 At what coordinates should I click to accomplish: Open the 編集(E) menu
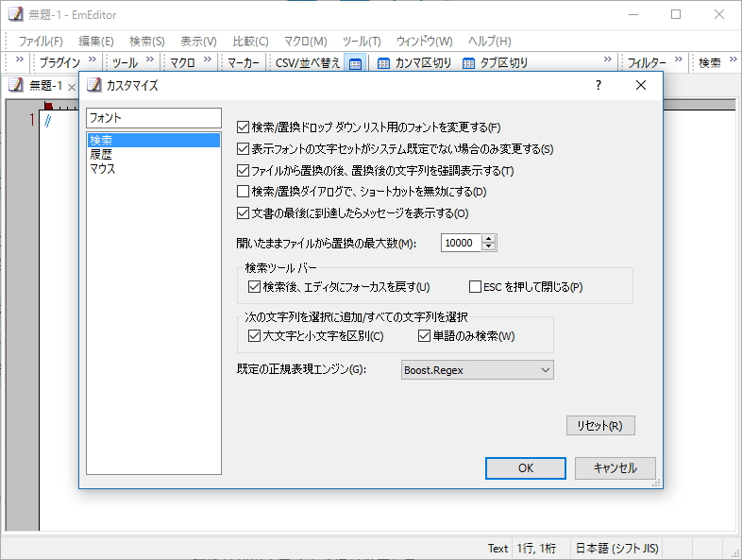coord(96,42)
